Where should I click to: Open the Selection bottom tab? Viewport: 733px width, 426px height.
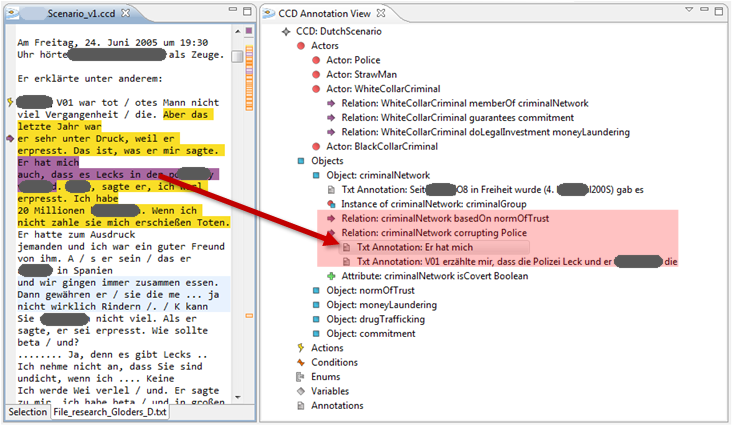coord(28,412)
